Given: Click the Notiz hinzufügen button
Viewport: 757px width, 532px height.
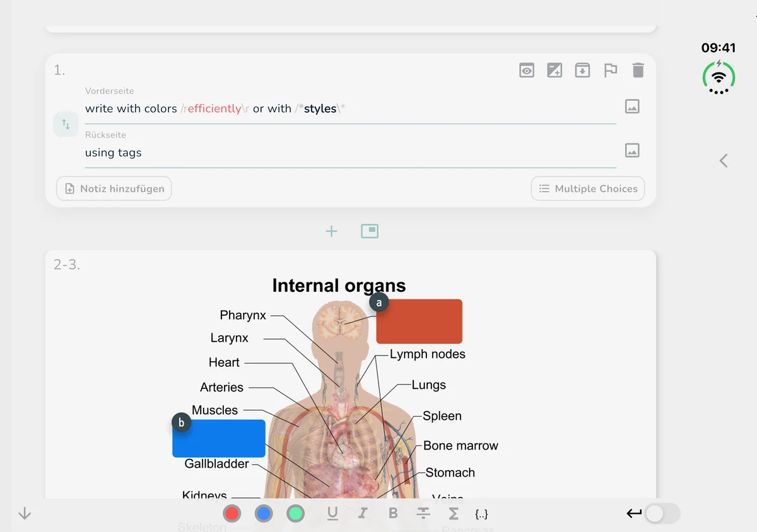Looking at the screenshot, I should pyautogui.click(x=114, y=188).
